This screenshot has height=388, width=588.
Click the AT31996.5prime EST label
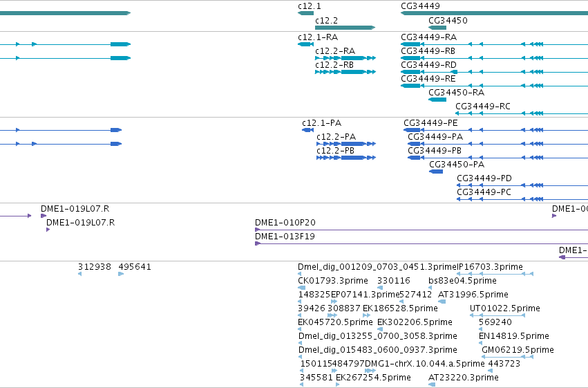473,295
